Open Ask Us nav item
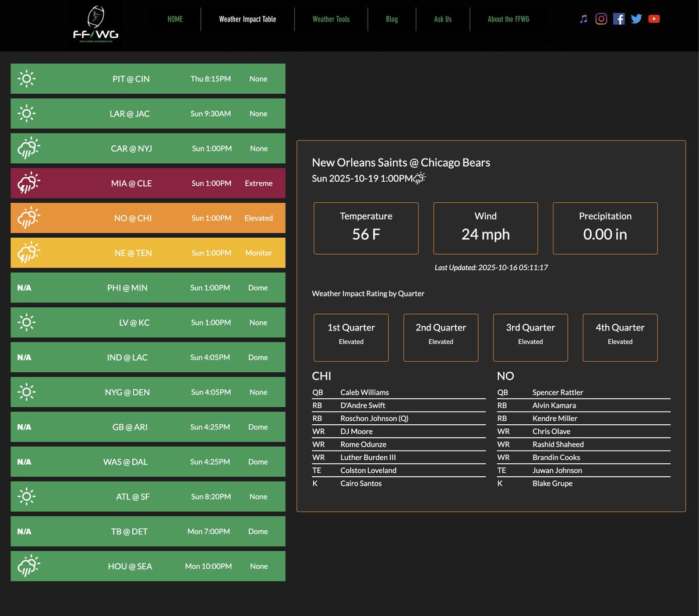Screen dimensions: 699x616 coord(443,19)
